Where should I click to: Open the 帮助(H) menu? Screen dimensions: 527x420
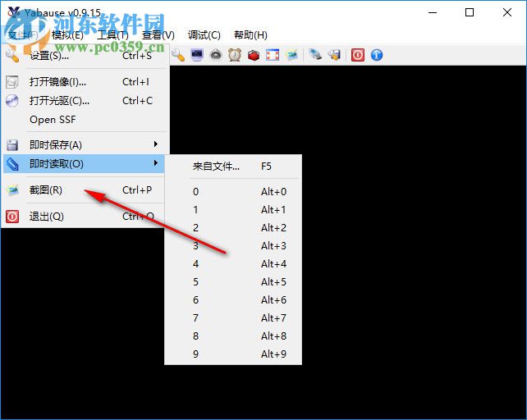pyautogui.click(x=250, y=35)
